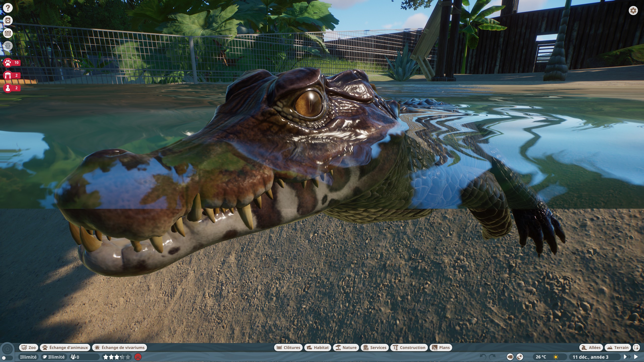
Task: Click the staff alerts badge showing 2
Action: coord(17,88)
